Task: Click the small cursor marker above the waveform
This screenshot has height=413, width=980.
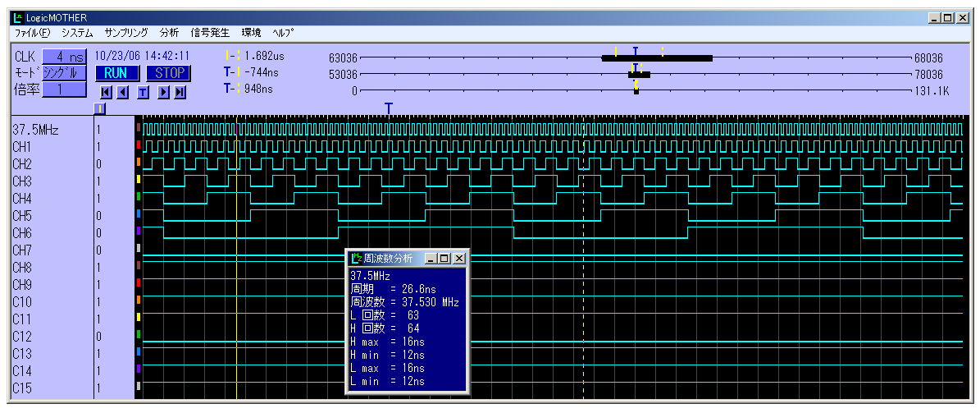Action: (100, 108)
